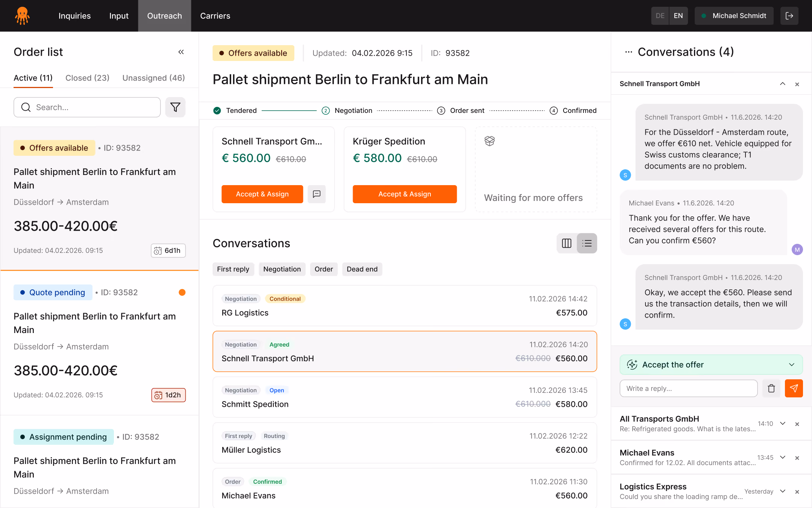The height and width of the screenshot is (508, 812).
Task: Open the Offers available order card
Action: point(99,198)
